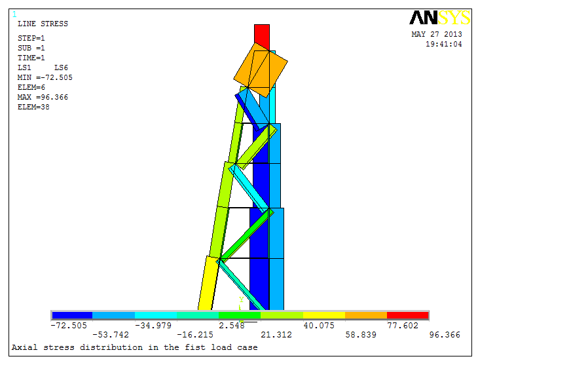Click the '77.602' legend value
Screen dimensions: 588x365
point(403,326)
